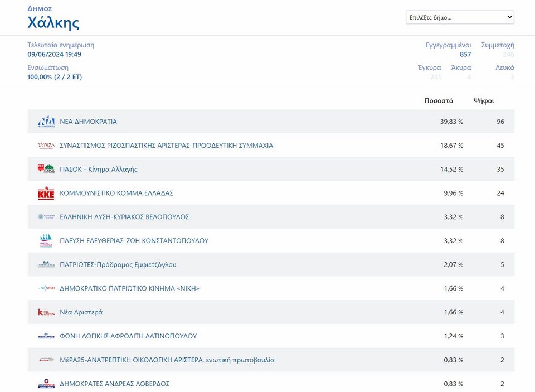
Task: Click the '1,24 %' percentage
Action: point(454,336)
